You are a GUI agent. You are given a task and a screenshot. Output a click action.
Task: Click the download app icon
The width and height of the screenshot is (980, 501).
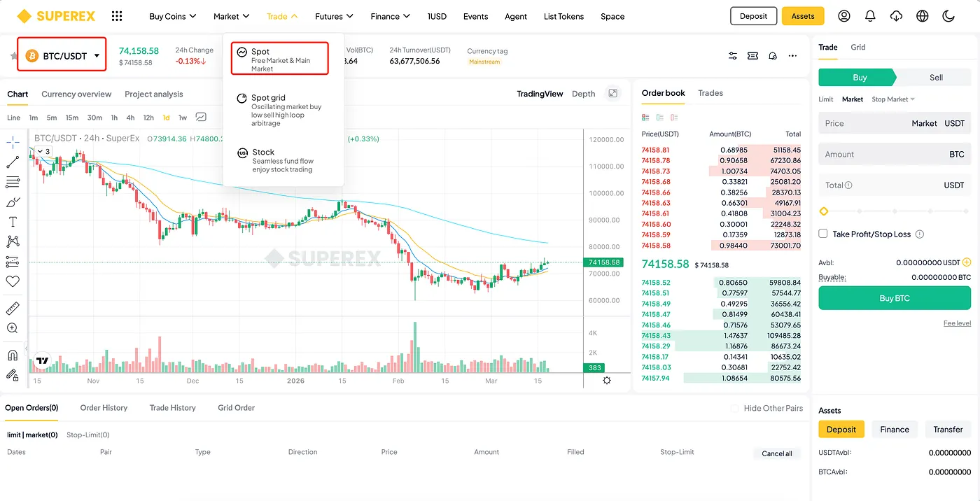pyautogui.click(x=896, y=16)
